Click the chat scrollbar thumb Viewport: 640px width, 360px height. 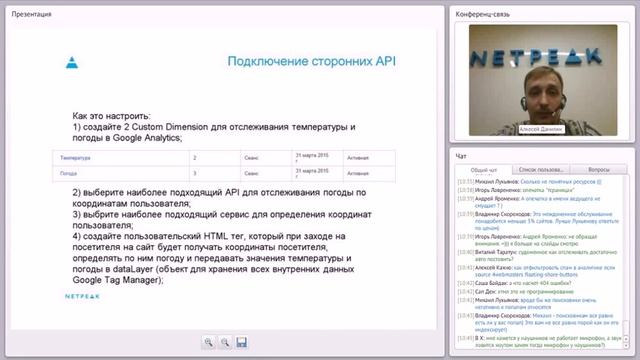626,328
